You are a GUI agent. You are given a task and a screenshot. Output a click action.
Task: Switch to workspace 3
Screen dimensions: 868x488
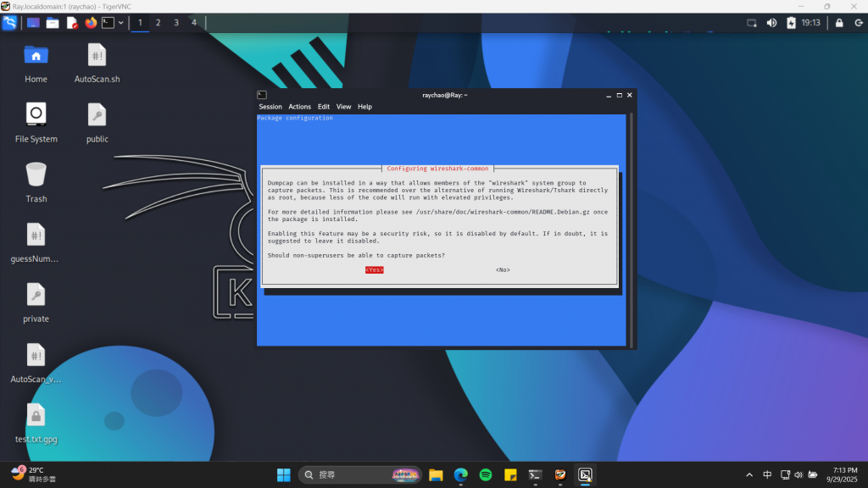click(176, 23)
